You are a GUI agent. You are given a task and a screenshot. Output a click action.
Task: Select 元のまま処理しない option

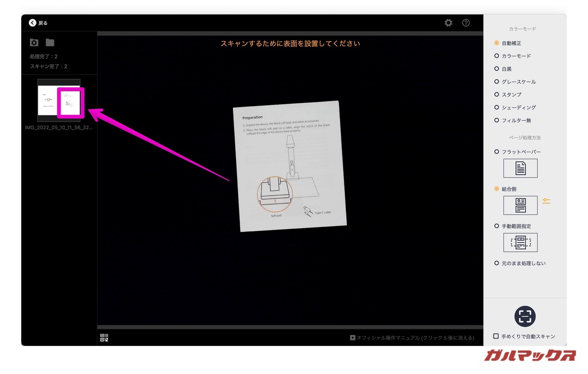[x=497, y=263]
